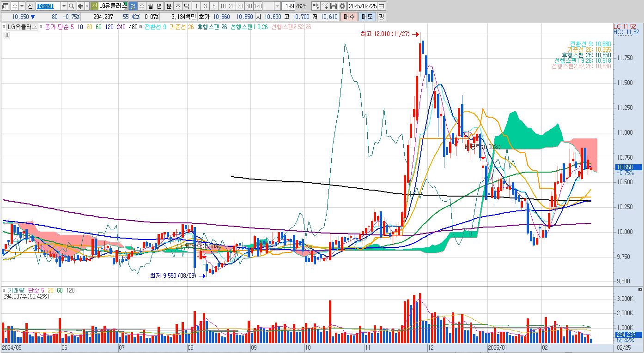Select daily 일 chart period

point(133,6)
